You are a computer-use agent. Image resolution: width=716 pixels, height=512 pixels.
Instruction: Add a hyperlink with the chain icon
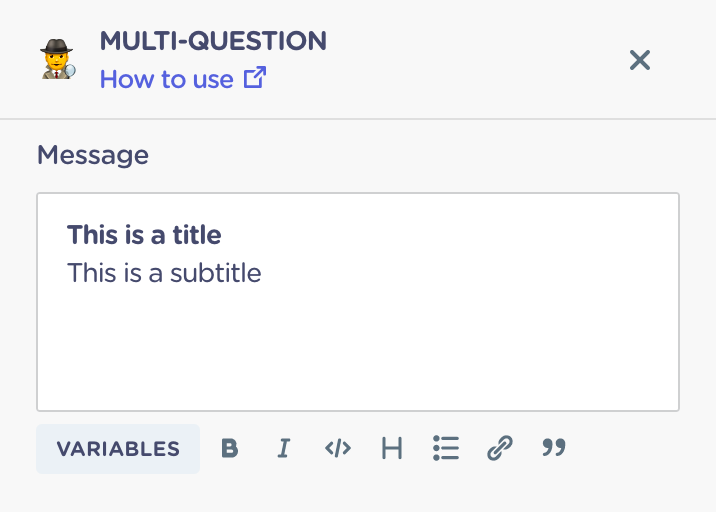click(500, 448)
